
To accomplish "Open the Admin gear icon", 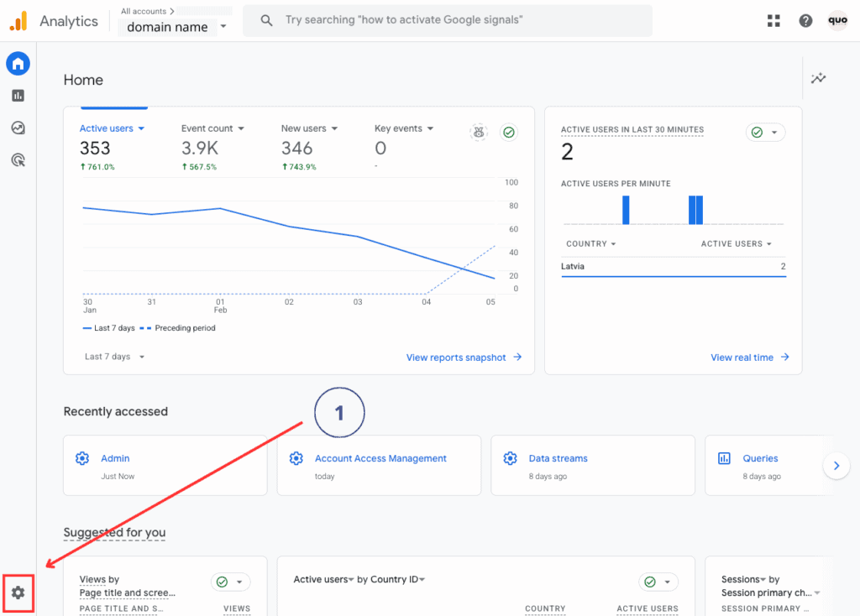I will [18, 593].
